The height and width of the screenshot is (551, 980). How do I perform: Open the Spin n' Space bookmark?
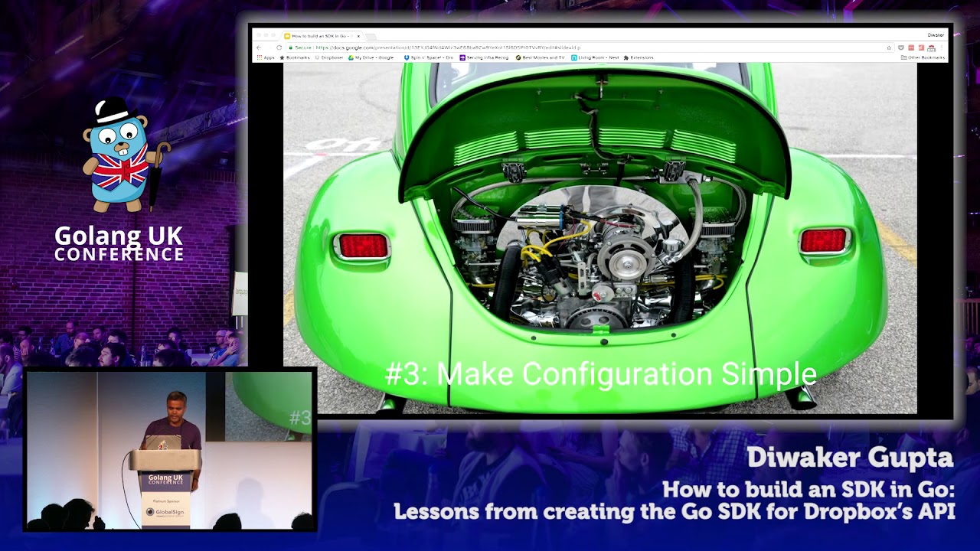point(429,57)
